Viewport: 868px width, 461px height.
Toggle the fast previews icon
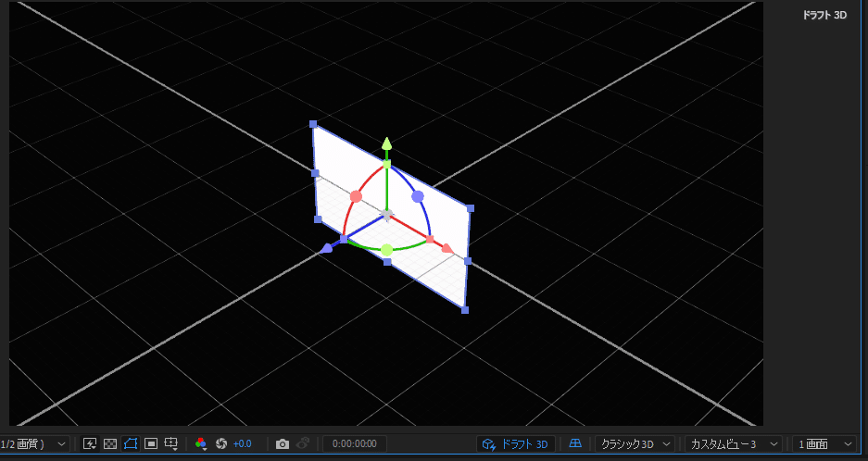click(90, 443)
